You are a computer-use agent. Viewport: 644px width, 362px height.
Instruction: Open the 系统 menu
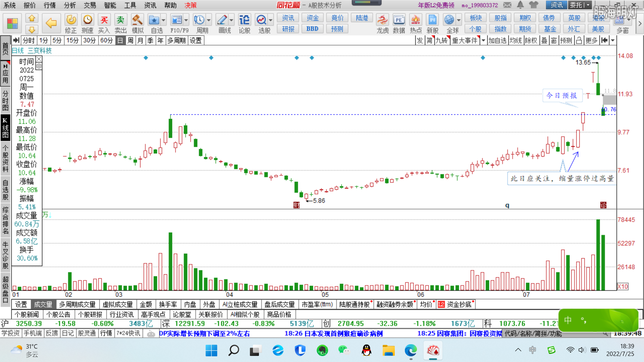pyautogui.click(x=9, y=5)
